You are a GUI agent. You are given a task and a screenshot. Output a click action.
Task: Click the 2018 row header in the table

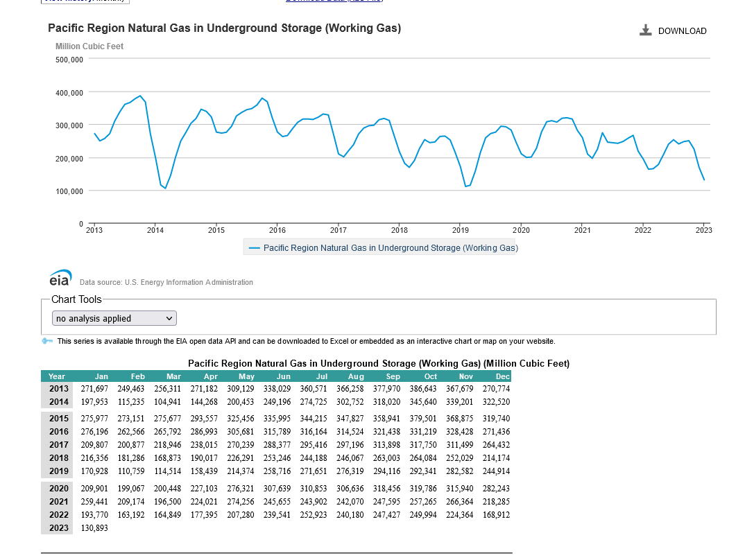59,457
